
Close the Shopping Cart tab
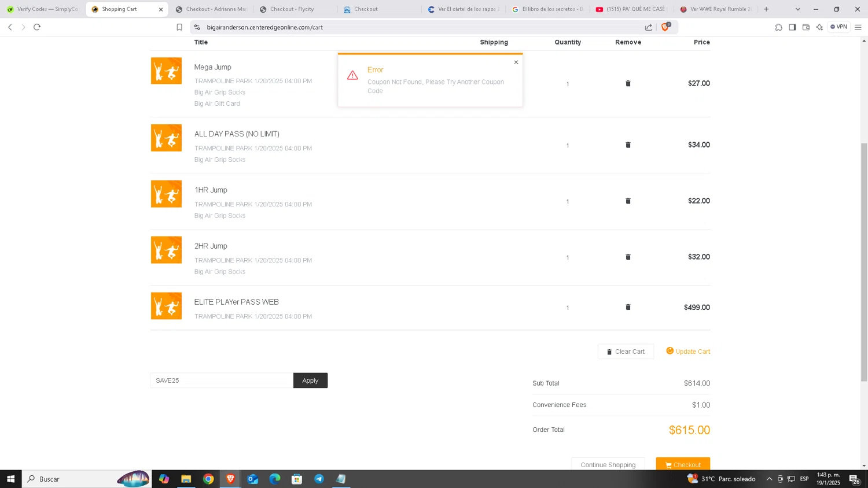point(161,9)
